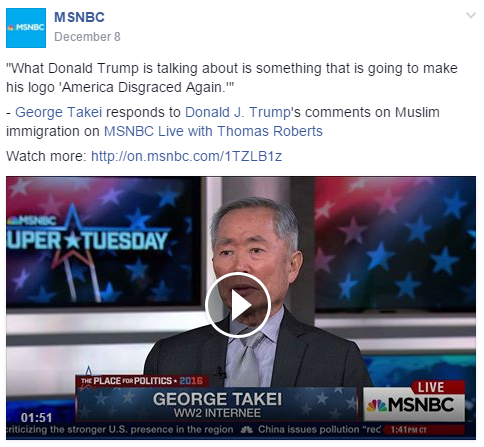
Task: Click the NBC peacock icon in ticker
Action: 247,430
